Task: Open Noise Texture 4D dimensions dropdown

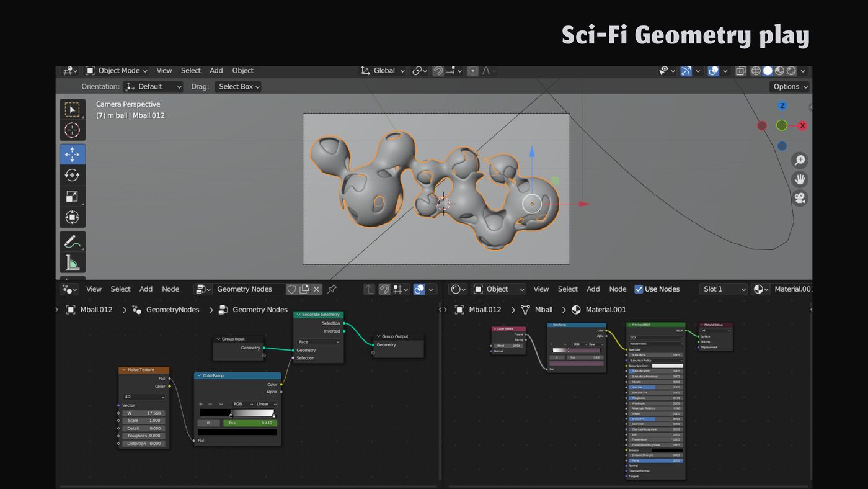Action: pos(144,397)
